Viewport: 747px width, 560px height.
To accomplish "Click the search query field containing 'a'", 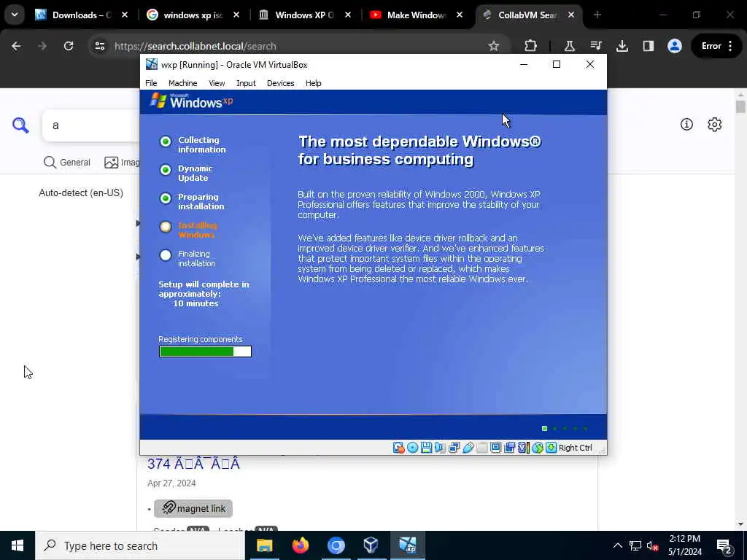I will (90, 125).
